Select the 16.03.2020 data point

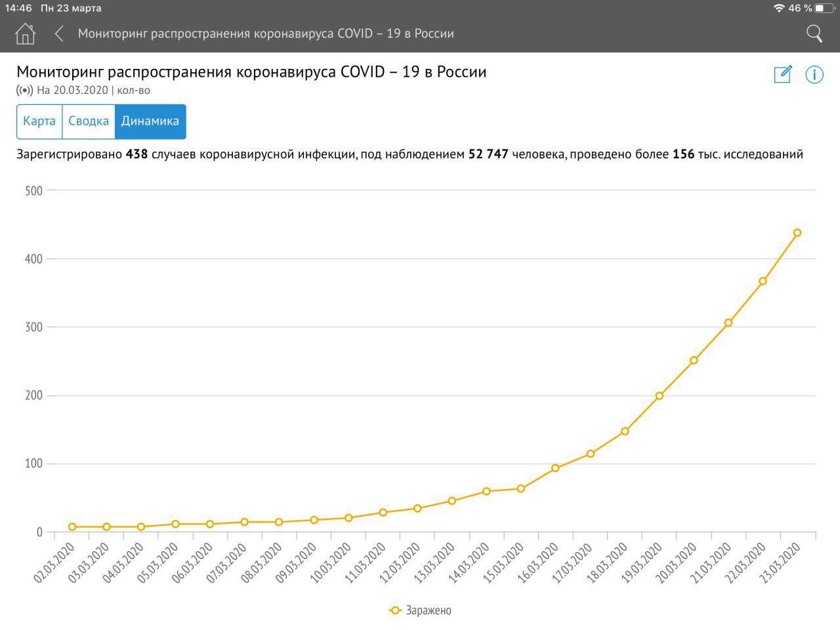(x=555, y=468)
